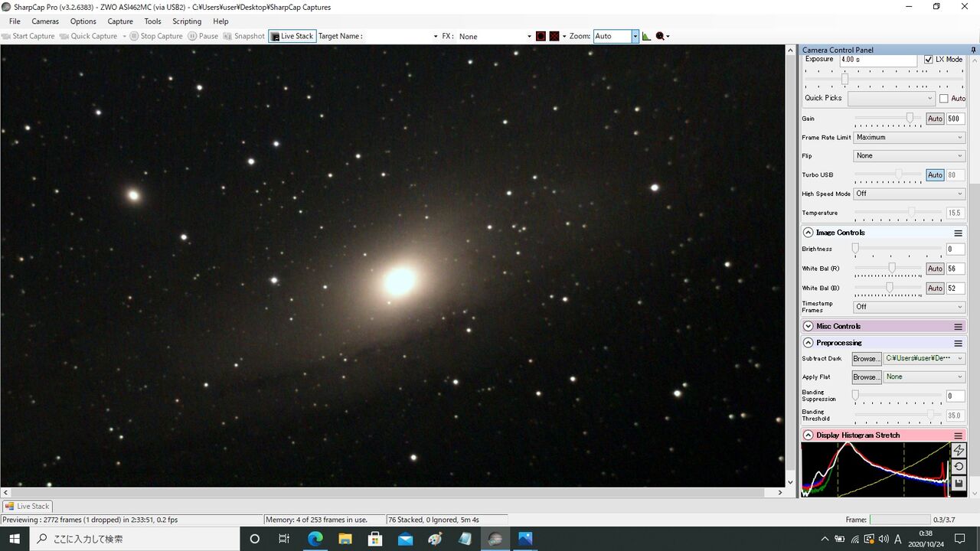This screenshot has height=551, width=980.
Task: Click Browse for Subtract Dark
Action: click(x=866, y=359)
